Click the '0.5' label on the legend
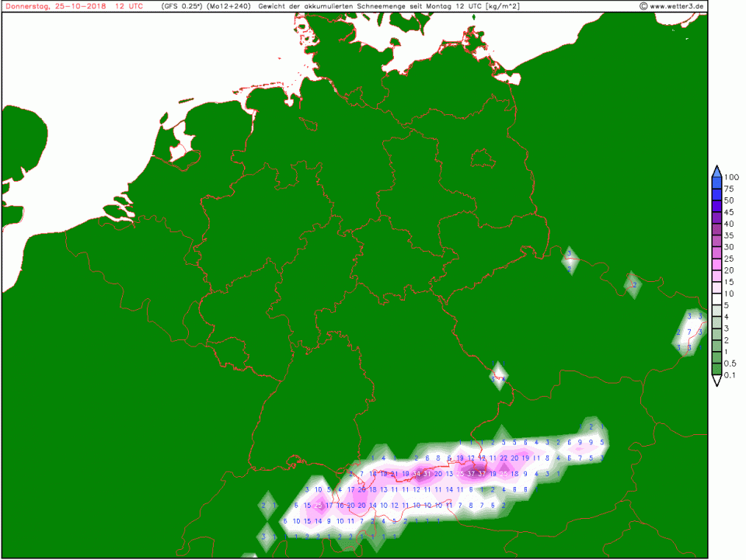Viewport: 746px width, 560px height. coord(730,364)
